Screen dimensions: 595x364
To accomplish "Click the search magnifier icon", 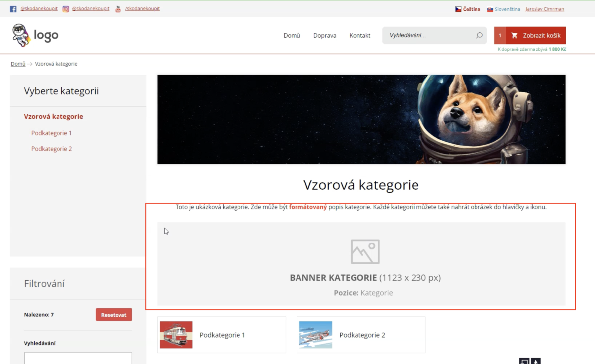I will (479, 35).
